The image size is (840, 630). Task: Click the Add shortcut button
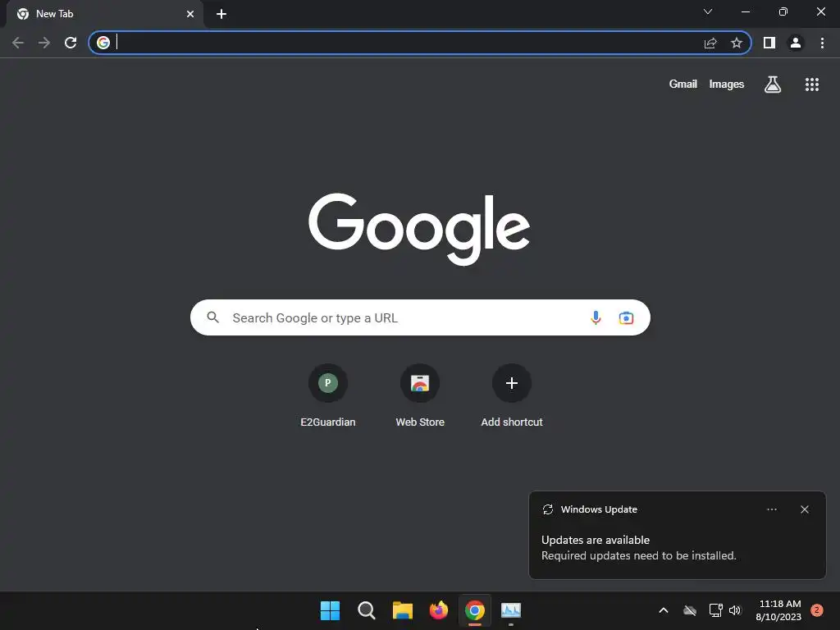[x=512, y=395]
